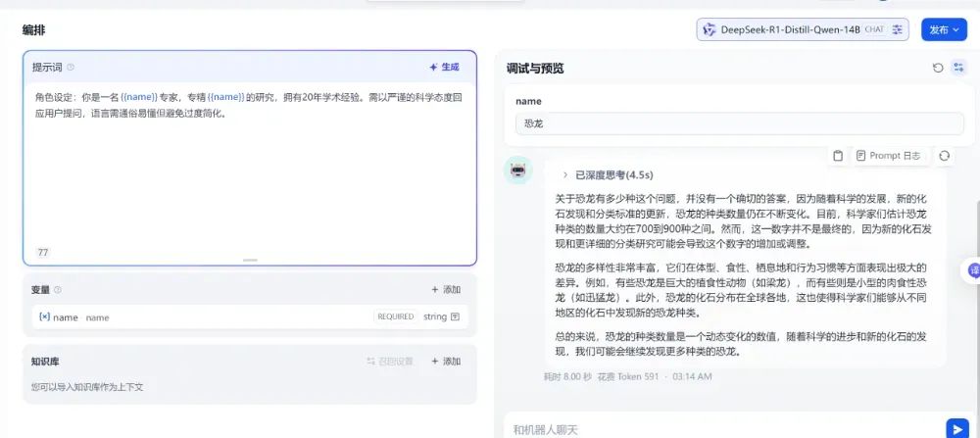This screenshot has width=980, height=438.
Task: Click the help icon beside 提示词
Action: 70,67
